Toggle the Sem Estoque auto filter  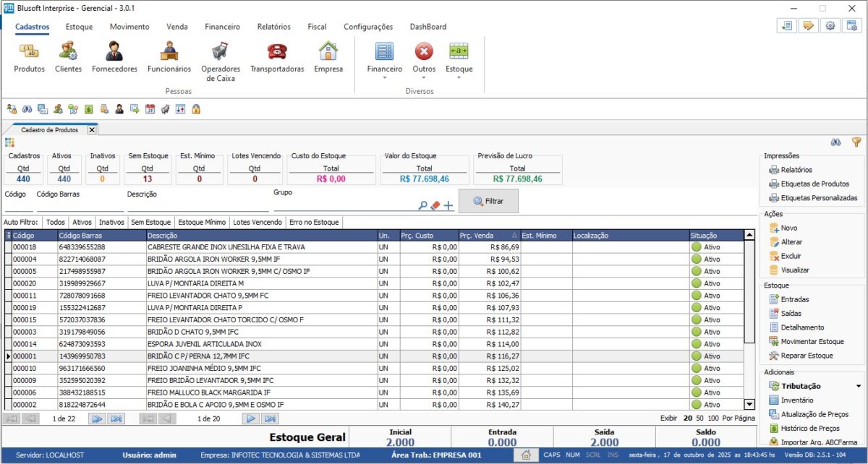(150, 223)
